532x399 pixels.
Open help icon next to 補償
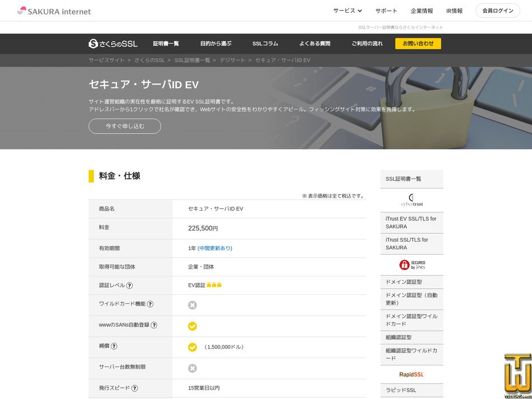tap(114, 346)
